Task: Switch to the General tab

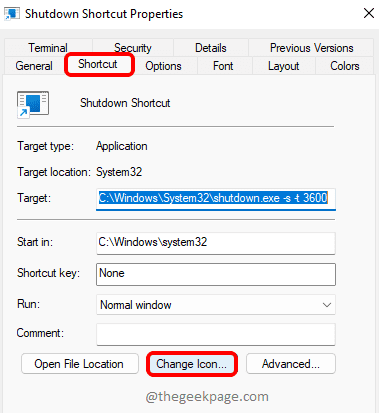Action: click(34, 66)
